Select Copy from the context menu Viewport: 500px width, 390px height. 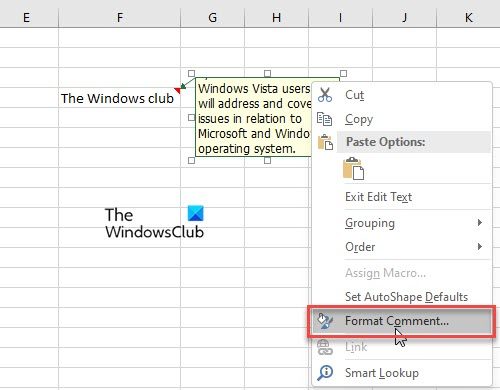[402, 119]
